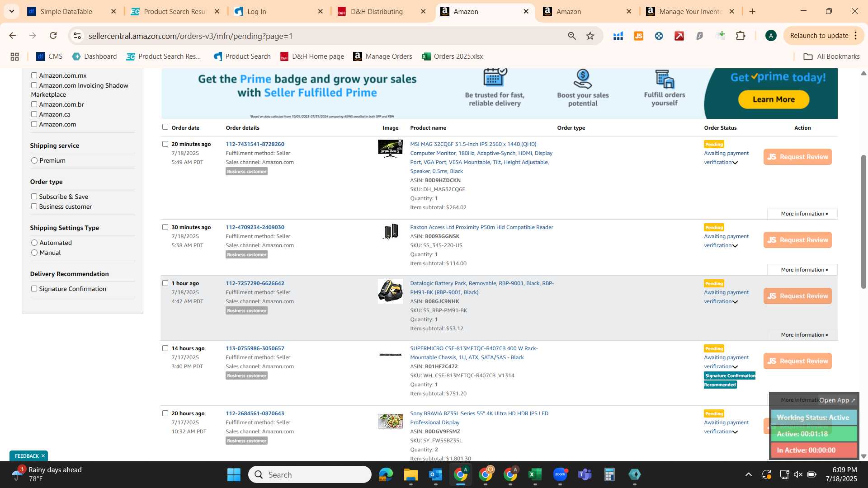Open the tab search dropdown arrow
Viewport: 868px width, 488px height.
(x=12, y=11)
